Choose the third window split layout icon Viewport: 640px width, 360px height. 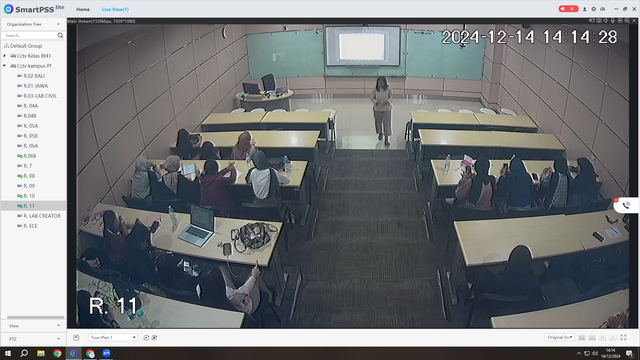tap(602, 338)
